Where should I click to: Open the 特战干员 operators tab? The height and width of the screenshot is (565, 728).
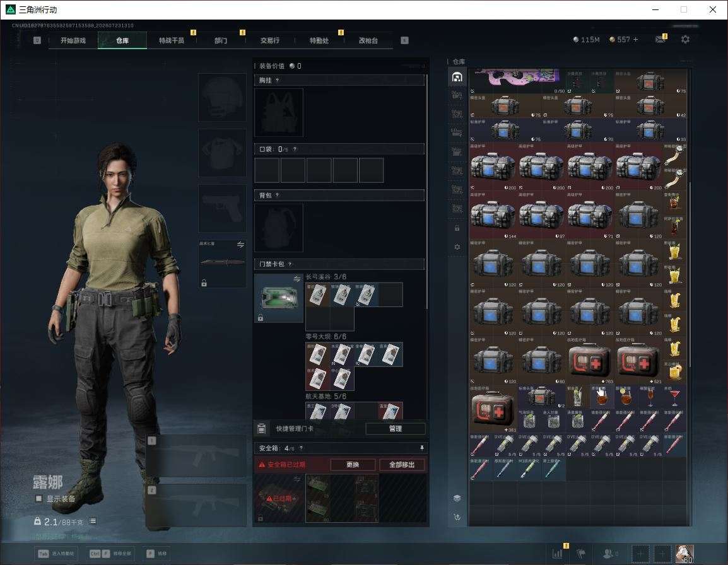click(172, 40)
